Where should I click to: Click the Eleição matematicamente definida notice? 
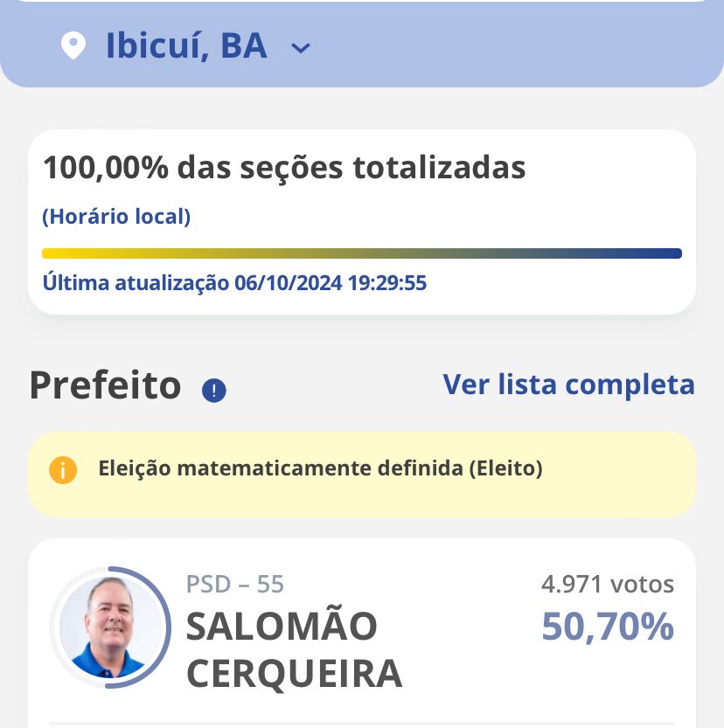coord(362,475)
